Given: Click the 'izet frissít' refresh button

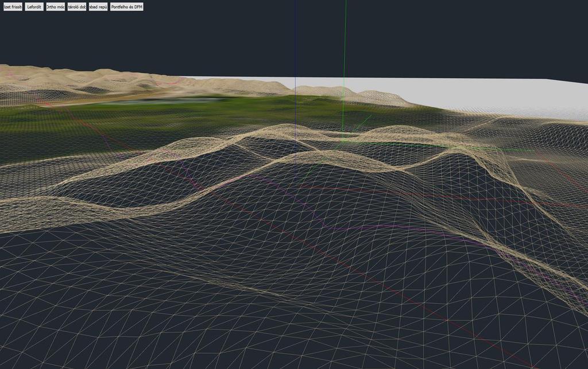Looking at the screenshot, I should (13, 7).
